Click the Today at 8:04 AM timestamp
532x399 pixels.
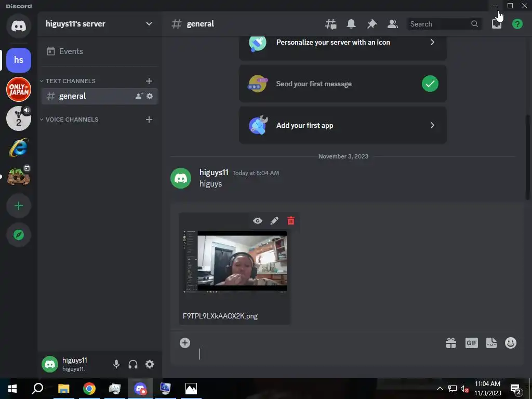point(256,173)
